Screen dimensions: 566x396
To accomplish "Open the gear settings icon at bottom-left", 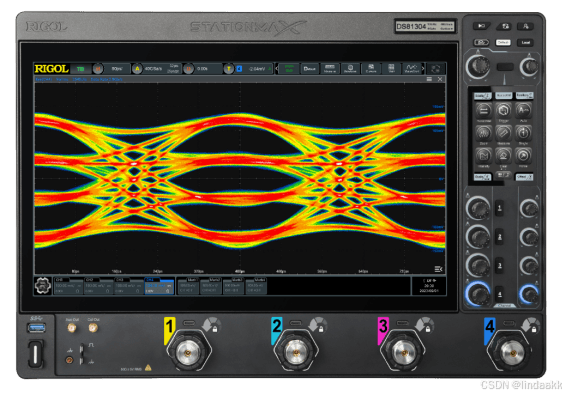I will tap(43, 286).
